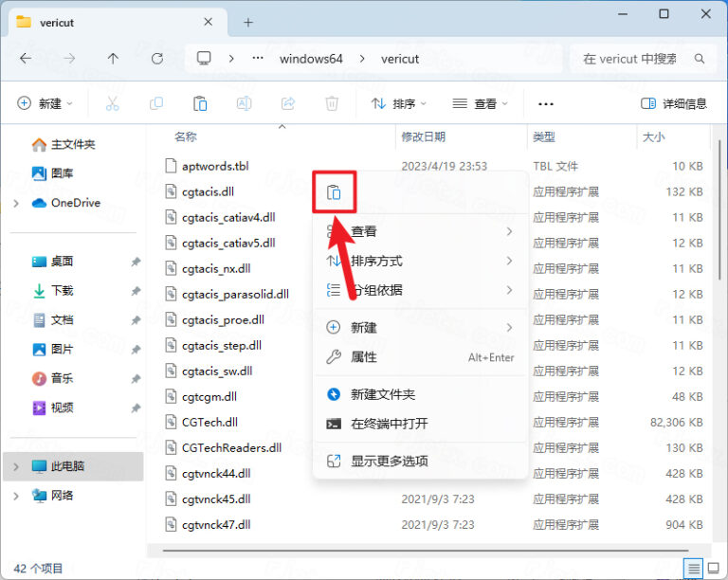
Task: Click the 新建 button in toolbar
Action: [x=45, y=103]
